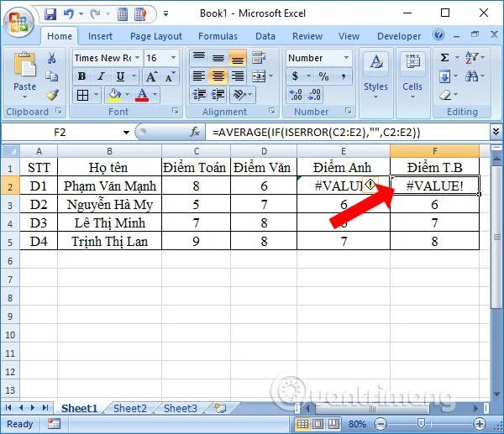Apply the yellow Fill Color

pos(114,95)
